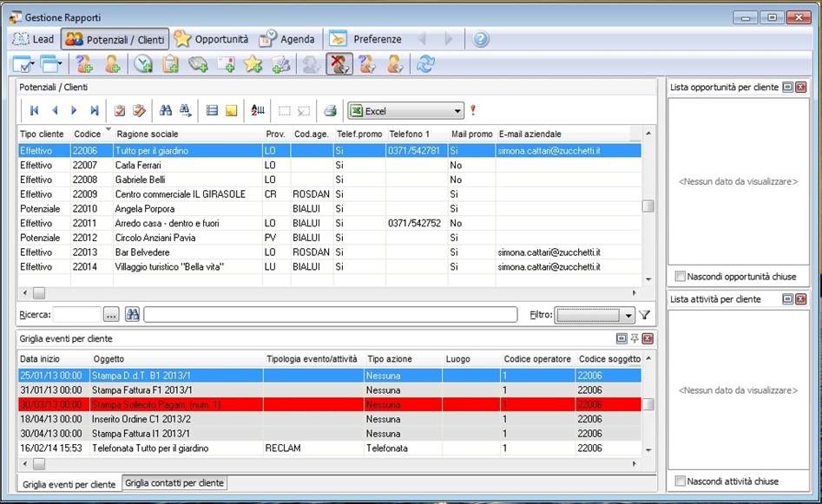The width and height of the screenshot is (822, 504).
Task: Add new client (person with plus)
Action: tap(112, 64)
